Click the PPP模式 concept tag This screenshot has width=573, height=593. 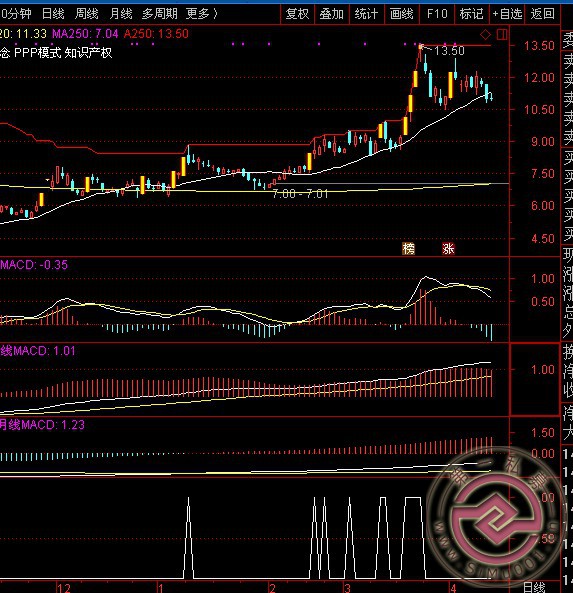[37, 53]
